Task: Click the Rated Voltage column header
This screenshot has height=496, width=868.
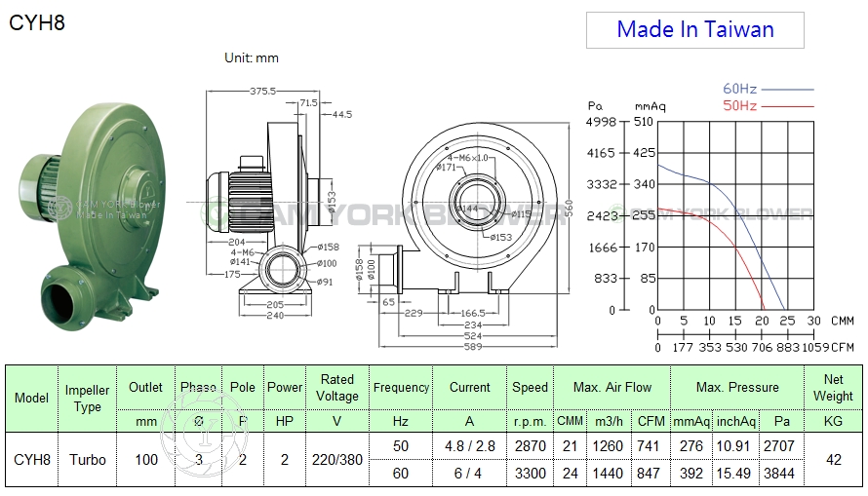Action: pyautogui.click(x=337, y=388)
